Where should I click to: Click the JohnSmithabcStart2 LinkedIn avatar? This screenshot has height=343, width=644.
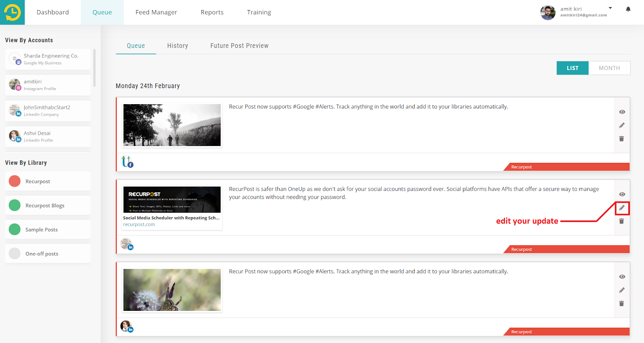pos(15,110)
